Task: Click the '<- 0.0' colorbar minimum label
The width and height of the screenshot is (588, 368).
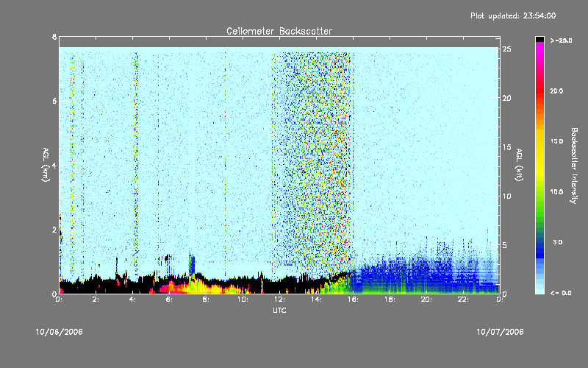Action: tap(561, 293)
